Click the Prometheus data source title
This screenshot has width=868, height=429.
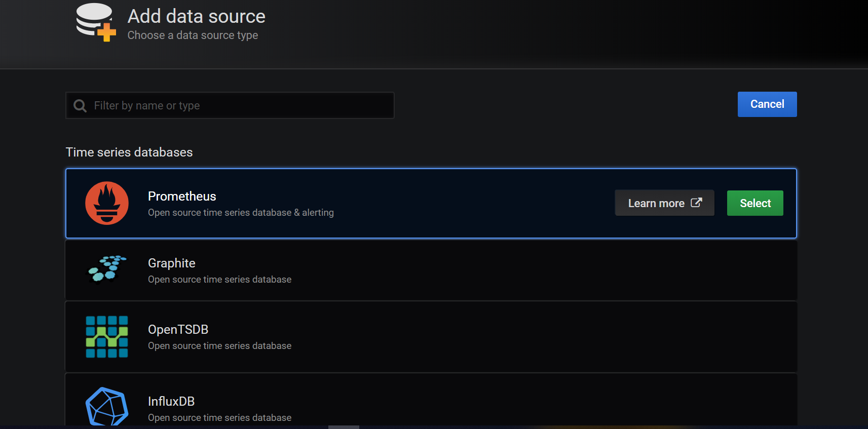[x=182, y=197]
